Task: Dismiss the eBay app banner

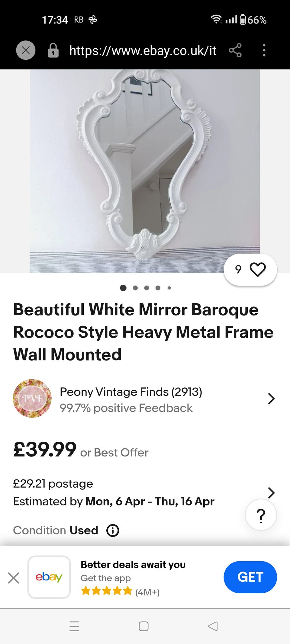Action: [14, 578]
